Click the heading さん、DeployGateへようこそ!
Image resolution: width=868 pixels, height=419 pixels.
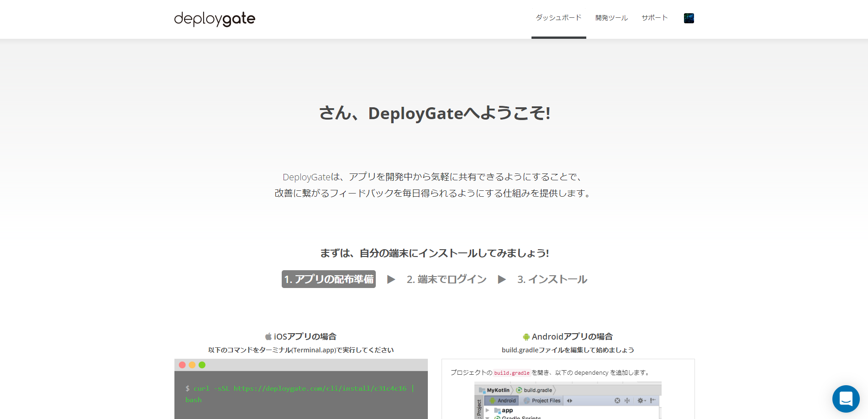[x=435, y=113]
